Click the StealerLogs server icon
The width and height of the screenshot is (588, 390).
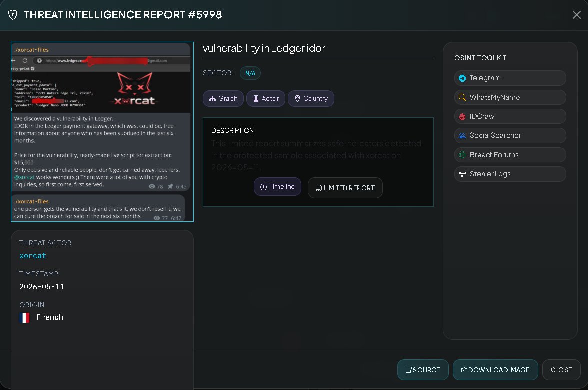pos(462,174)
